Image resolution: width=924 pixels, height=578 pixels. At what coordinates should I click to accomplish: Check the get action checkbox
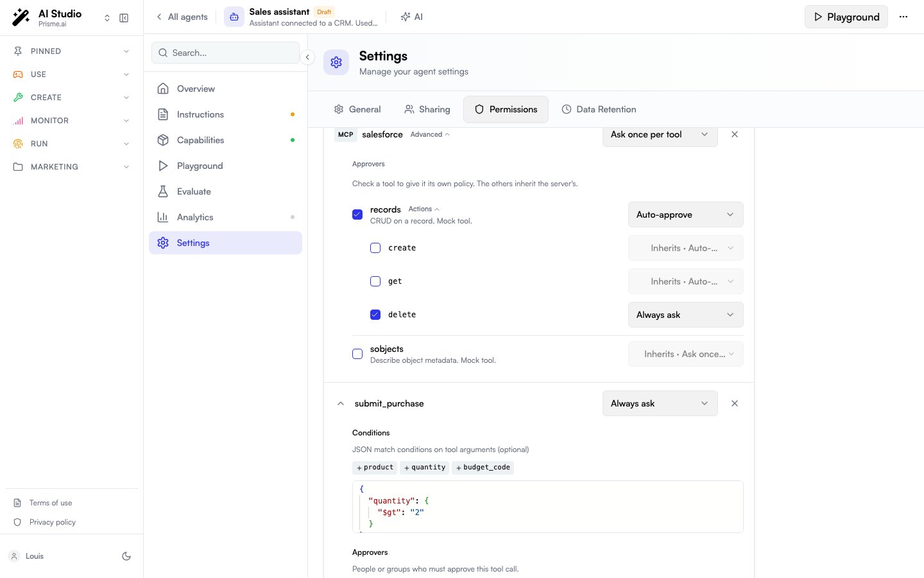(375, 281)
